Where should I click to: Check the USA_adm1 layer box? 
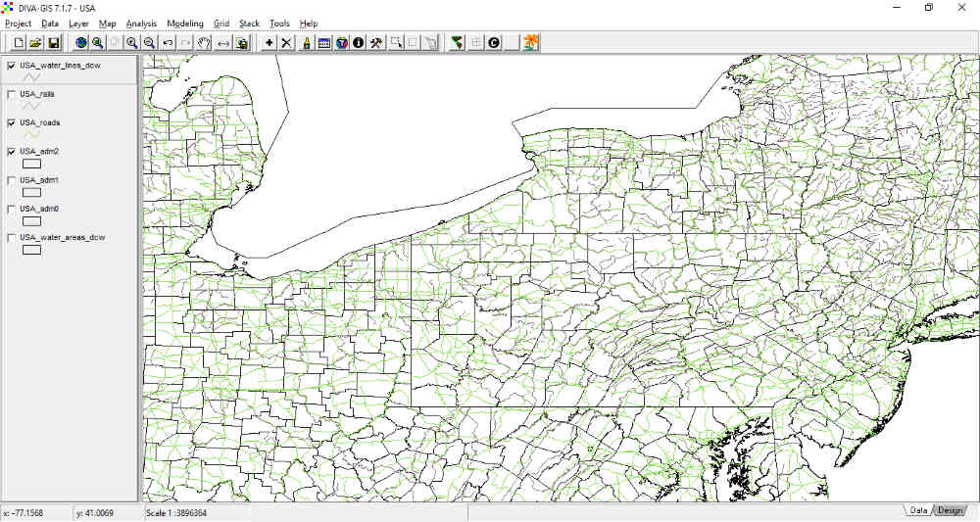[x=11, y=180]
